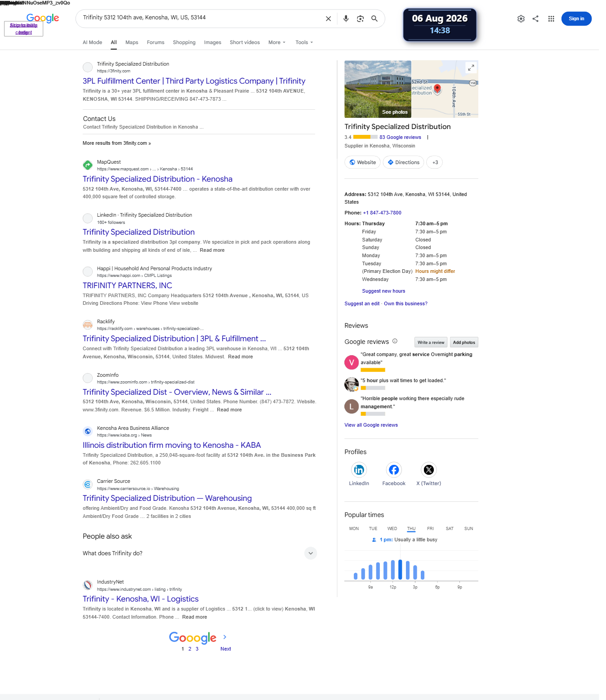Click Suggest new hours
The height and width of the screenshot is (700, 606).
click(383, 291)
